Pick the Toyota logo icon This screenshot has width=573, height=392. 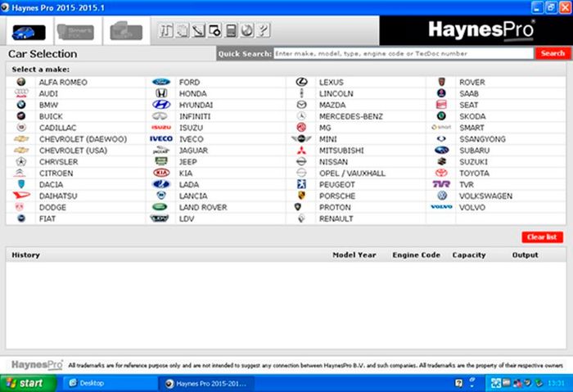(x=441, y=173)
